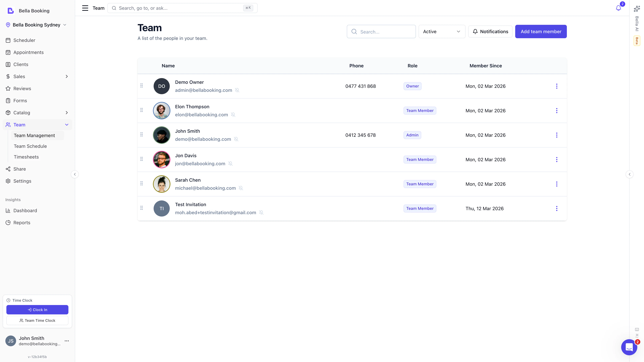Toggle muted notifications for Elon Thompson
Viewport: 644px width, 362px height.
[233, 115]
